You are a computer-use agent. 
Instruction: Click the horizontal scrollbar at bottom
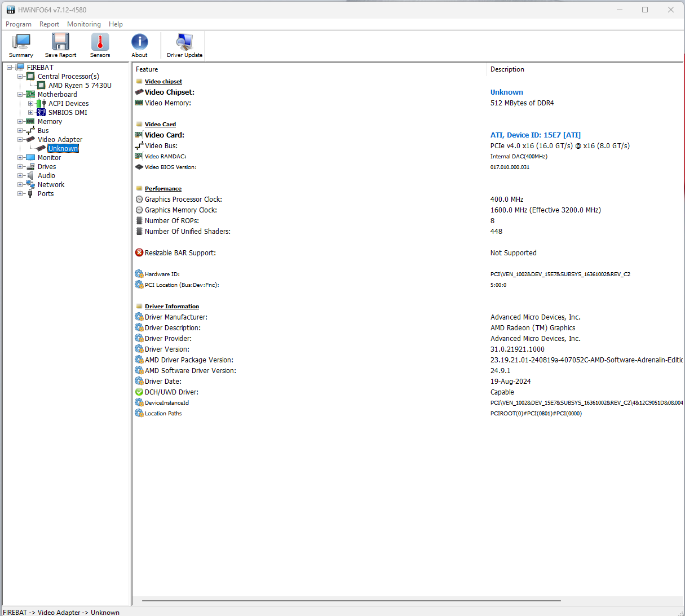[351, 601]
